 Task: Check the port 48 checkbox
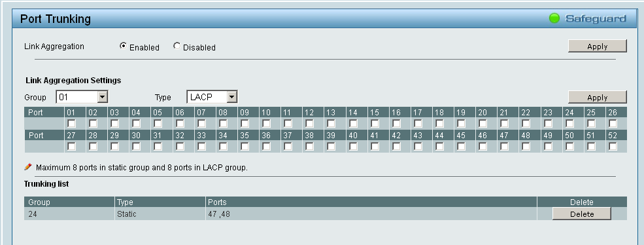(526, 146)
